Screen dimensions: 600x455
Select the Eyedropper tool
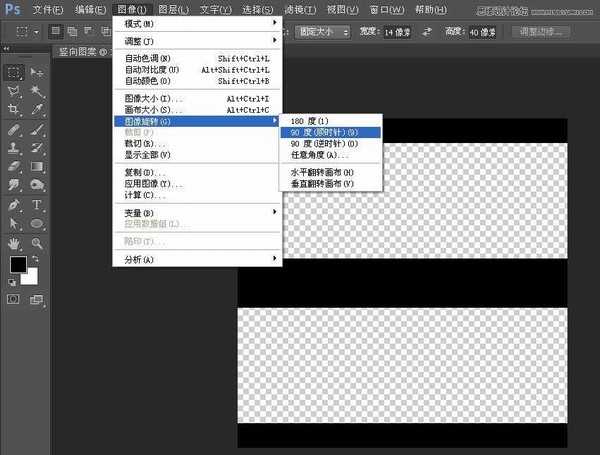37,108
